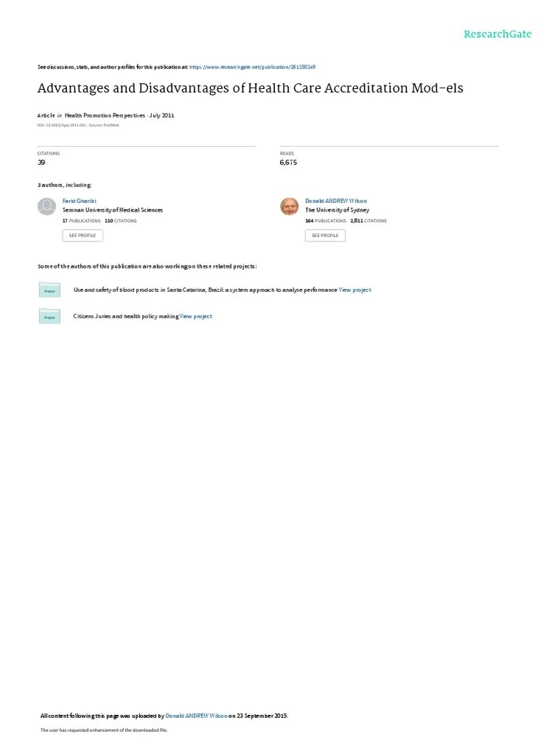Click the ResearchGate logo
This screenshot has width=560, height=747.
(497, 34)
